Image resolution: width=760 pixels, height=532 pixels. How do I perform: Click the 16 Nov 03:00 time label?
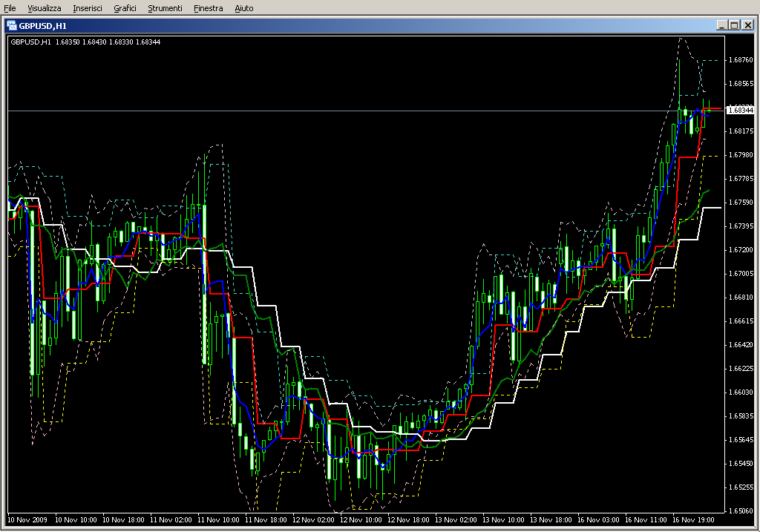(598, 520)
